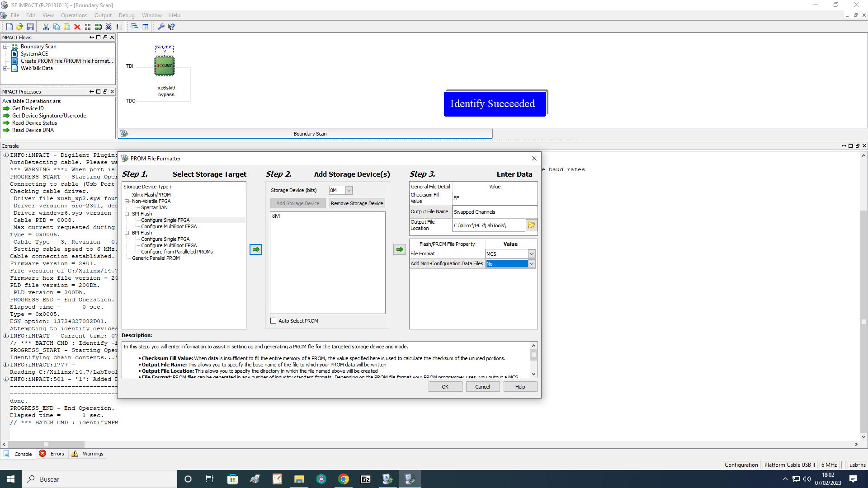
Task: Open the Debug menu
Action: pyautogui.click(x=127, y=15)
